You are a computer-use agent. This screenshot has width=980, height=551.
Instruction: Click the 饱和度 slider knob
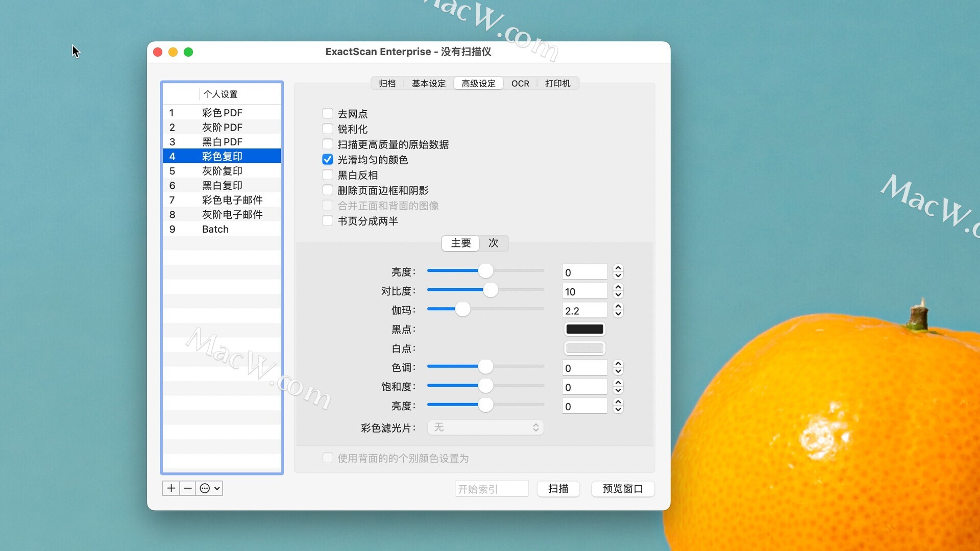[485, 386]
